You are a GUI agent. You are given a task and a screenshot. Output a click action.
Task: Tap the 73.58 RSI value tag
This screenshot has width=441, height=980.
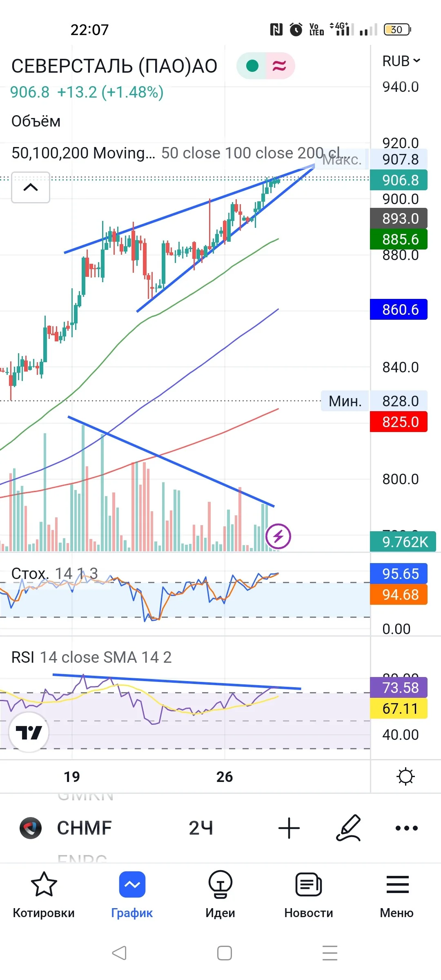(x=399, y=688)
